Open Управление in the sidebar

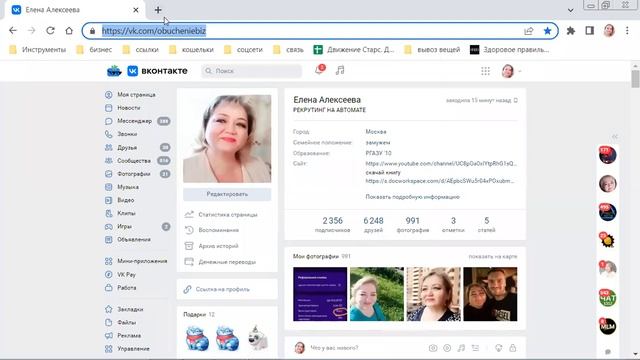[x=133, y=349]
